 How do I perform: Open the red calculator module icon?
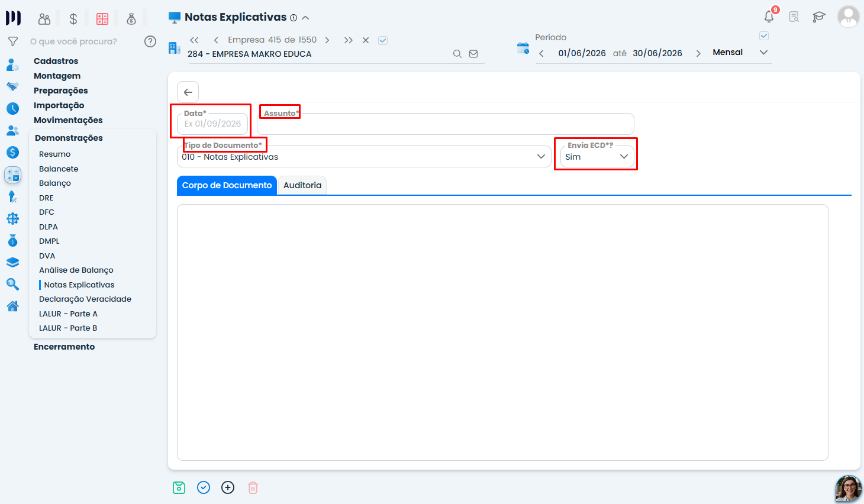[x=102, y=19]
